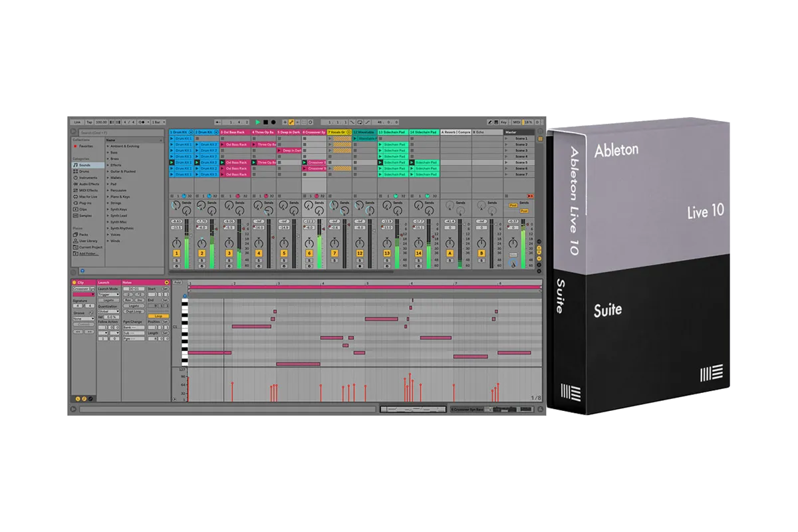798x532 pixels.
Task: Open the 1 Bar quantization dropdown
Action: (x=159, y=122)
